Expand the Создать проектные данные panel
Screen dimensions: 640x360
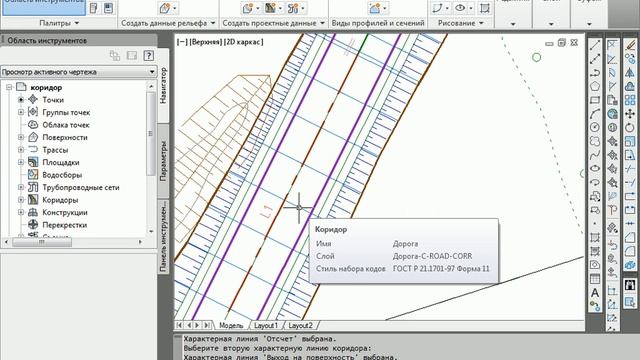point(273,23)
